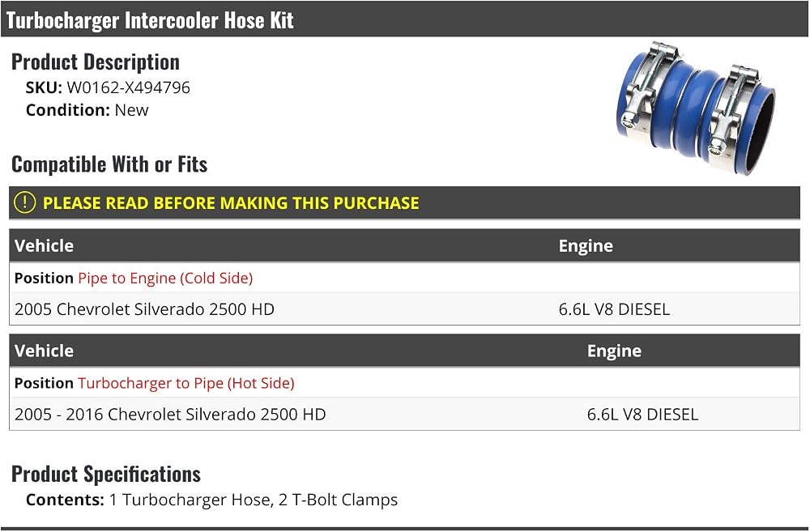Click the first table's Vehicle column header
Screen dimensions: 810x532
coord(44,245)
